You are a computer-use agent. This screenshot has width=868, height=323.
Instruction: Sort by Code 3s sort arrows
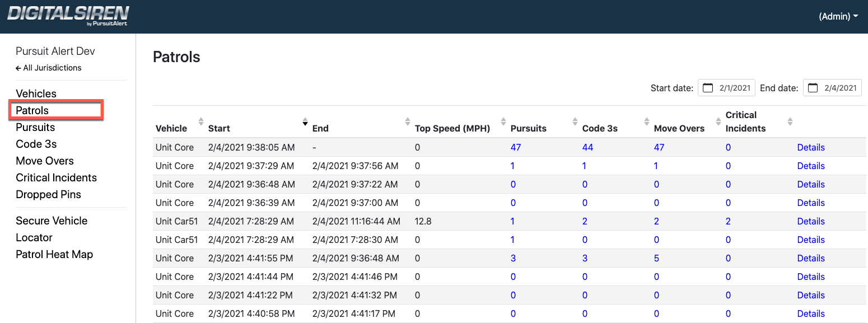coord(647,121)
